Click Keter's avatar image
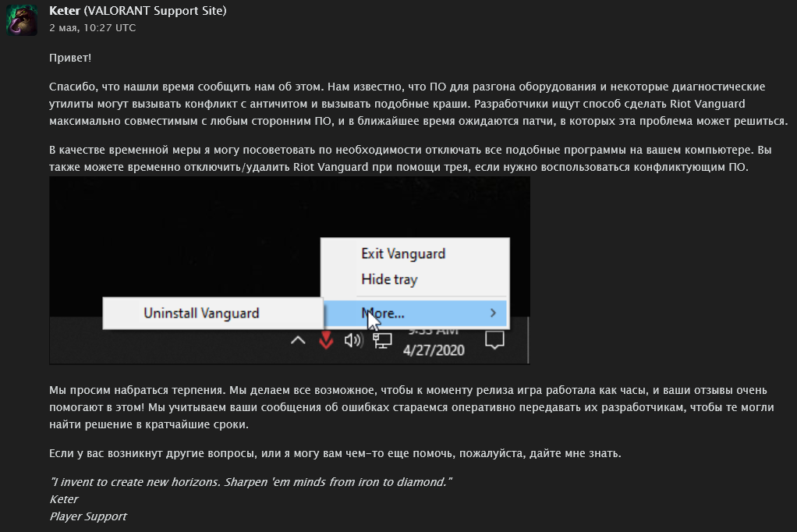Viewport: 797px width, 532px height. tap(22, 20)
